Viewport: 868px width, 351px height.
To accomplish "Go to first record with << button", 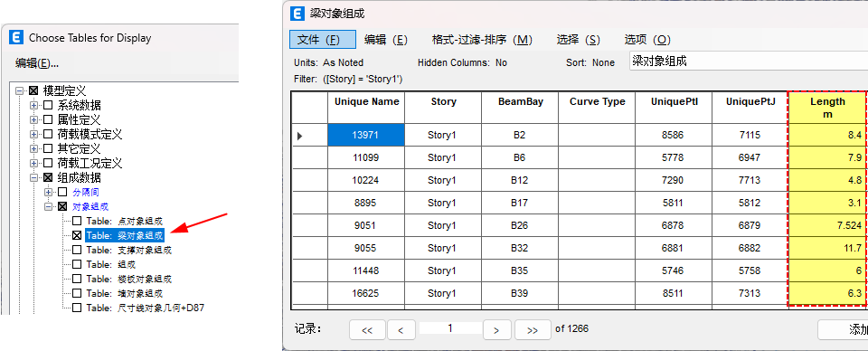I will 367,330.
